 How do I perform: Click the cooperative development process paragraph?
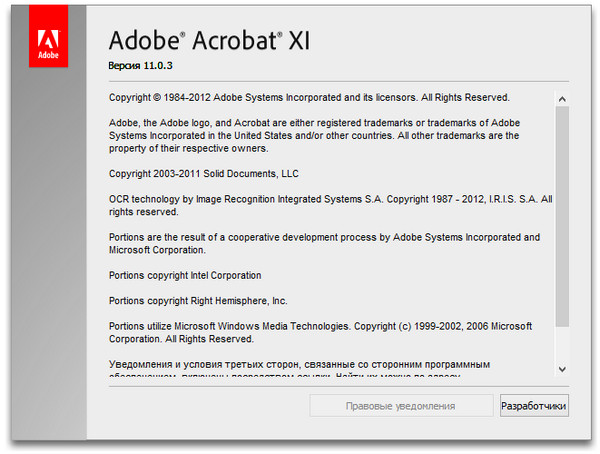coord(323,243)
